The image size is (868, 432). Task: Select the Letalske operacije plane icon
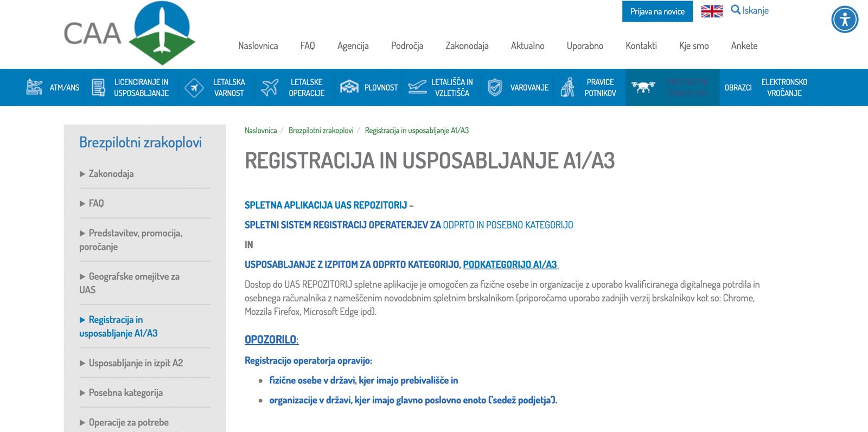click(x=270, y=87)
